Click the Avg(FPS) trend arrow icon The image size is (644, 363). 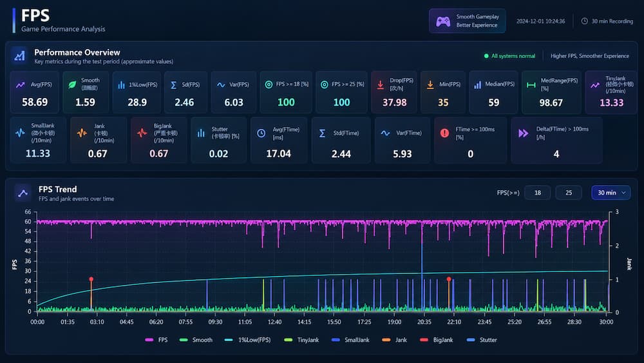(20, 84)
